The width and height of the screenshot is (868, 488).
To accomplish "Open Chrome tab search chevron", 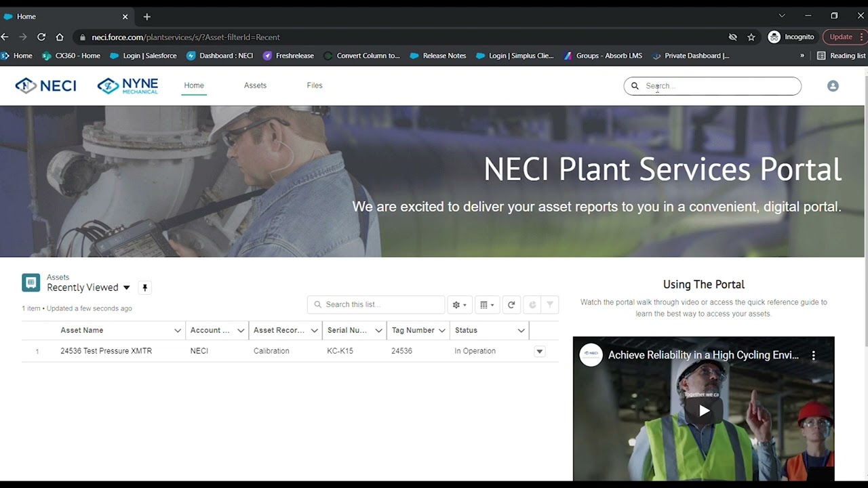I will (782, 16).
